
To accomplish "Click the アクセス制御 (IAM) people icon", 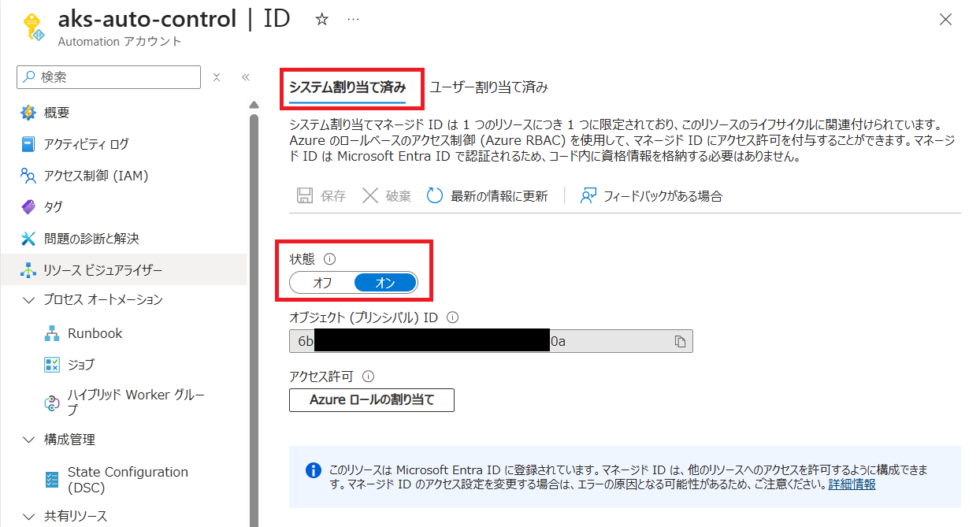I will (28, 176).
